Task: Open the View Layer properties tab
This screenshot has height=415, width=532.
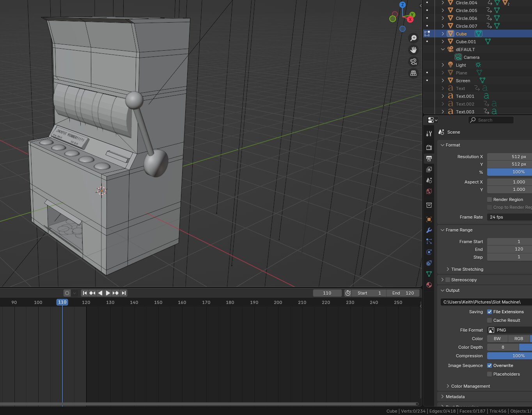Action: (x=429, y=170)
